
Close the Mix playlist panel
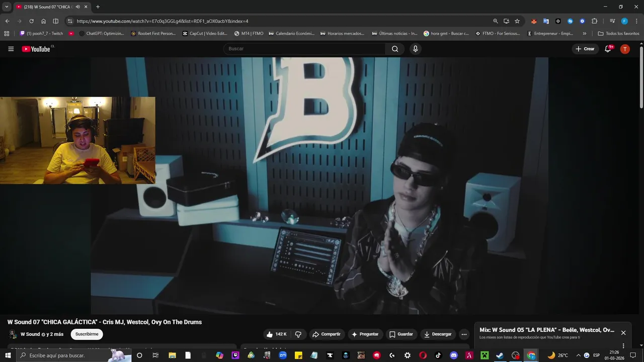(x=623, y=333)
